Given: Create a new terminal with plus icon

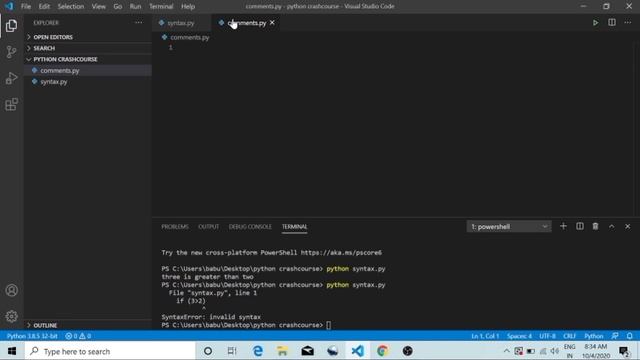Looking at the screenshot, I should [x=563, y=226].
